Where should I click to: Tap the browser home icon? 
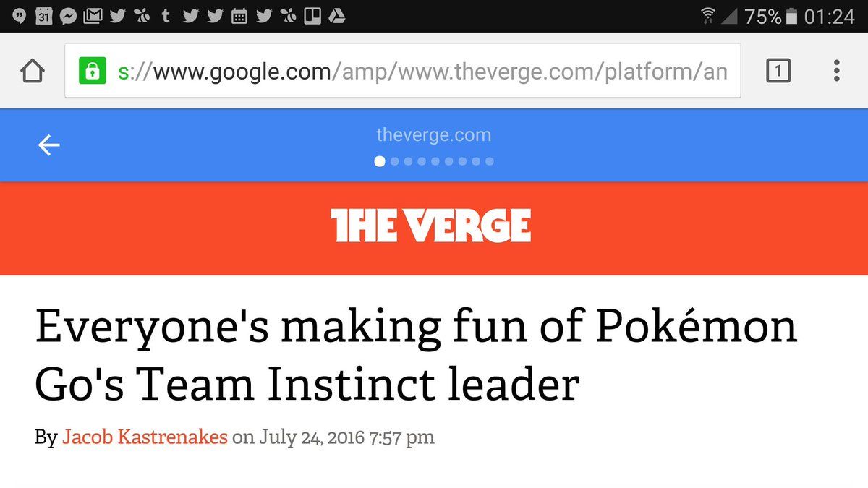click(x=33, y=71)
